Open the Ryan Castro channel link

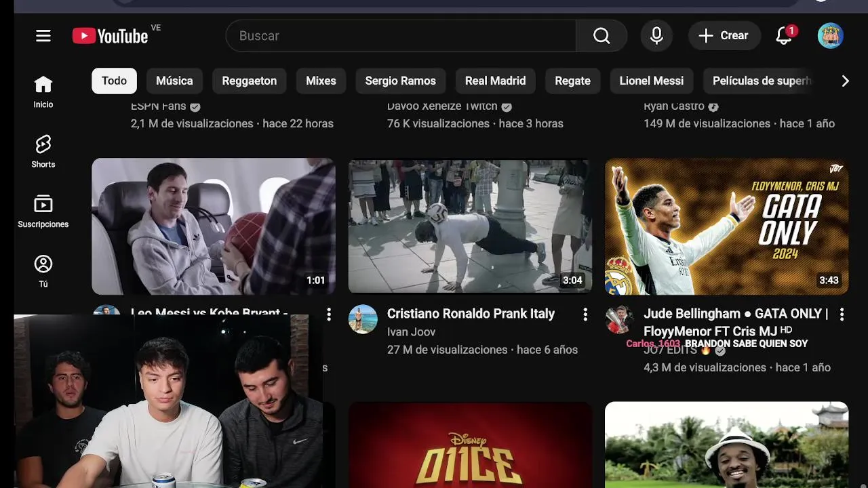point(673,106)
